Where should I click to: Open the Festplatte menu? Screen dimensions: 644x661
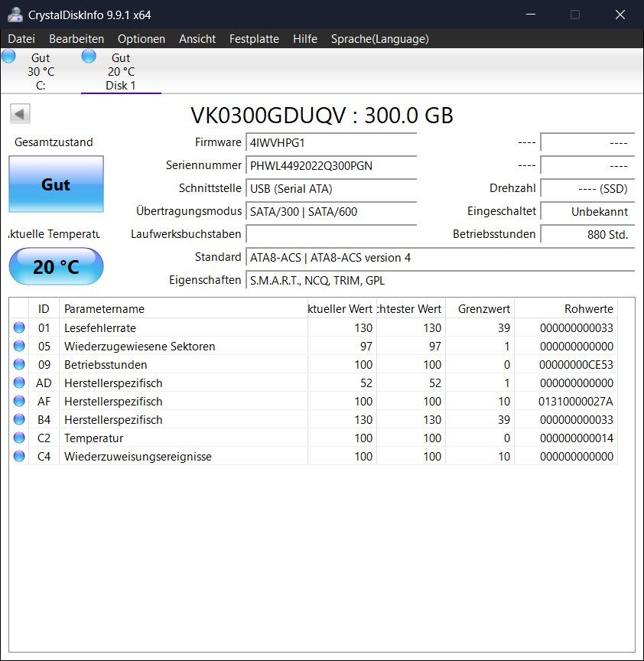click(x=254, y=39)
